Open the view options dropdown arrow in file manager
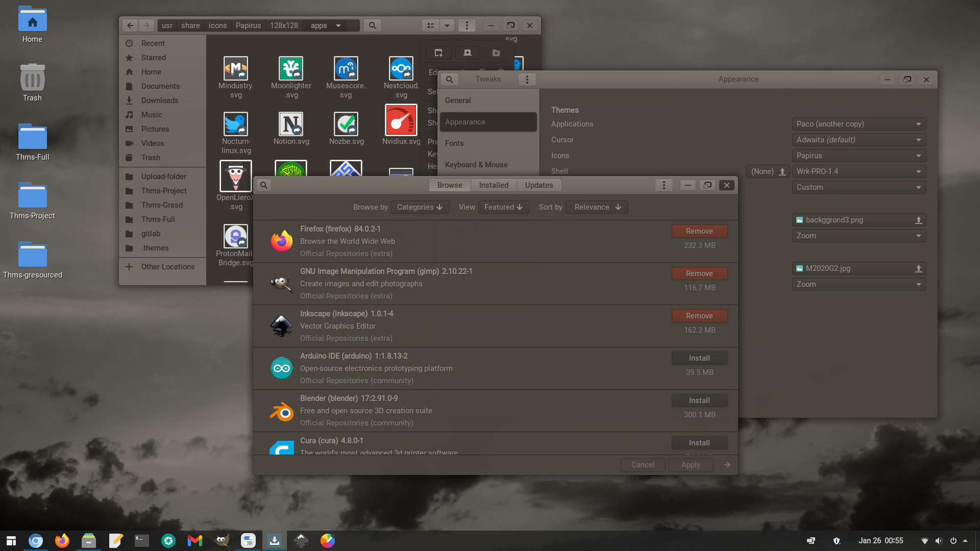The image size is (980, 551). click(447, 26)
